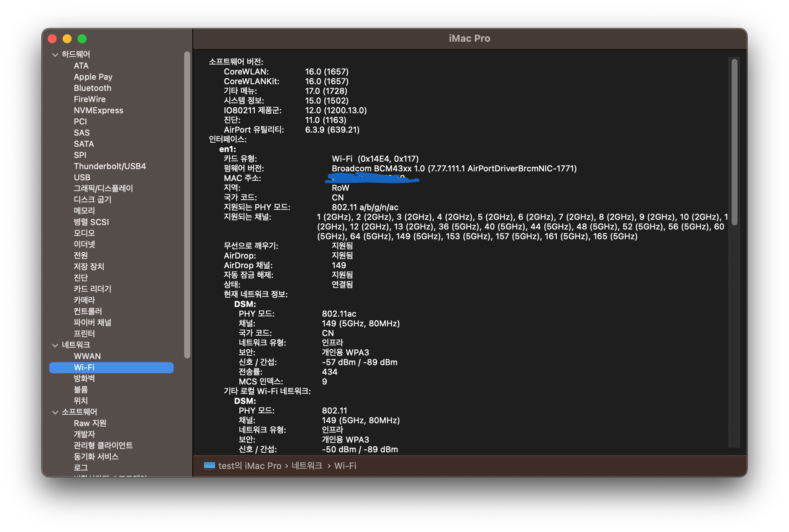Viewport: 789px width, 532px height.
Task: Click the 상태 value 연결됨
Action: coord(342,285)
